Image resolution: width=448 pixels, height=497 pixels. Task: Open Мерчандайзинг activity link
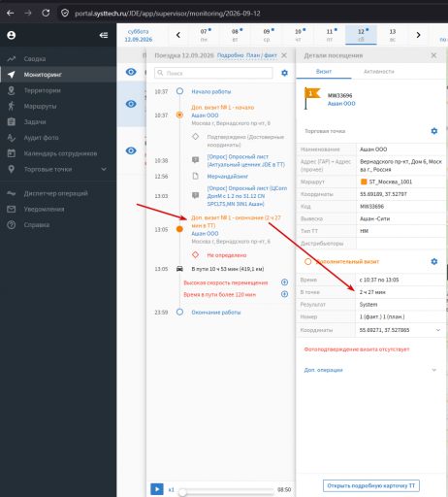click(x=228, y=177)
